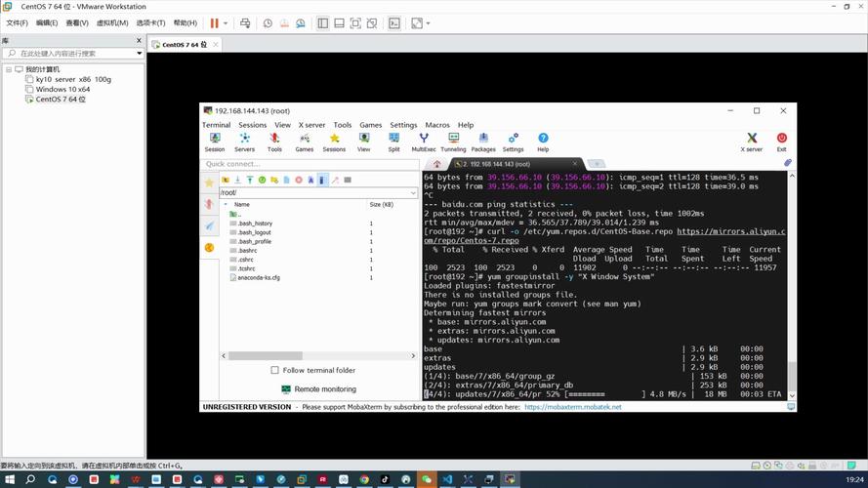The width and height of the screenshot is (868, 488).
Task: Expand the /root/ path dropdown
Action: click(413, 192)
